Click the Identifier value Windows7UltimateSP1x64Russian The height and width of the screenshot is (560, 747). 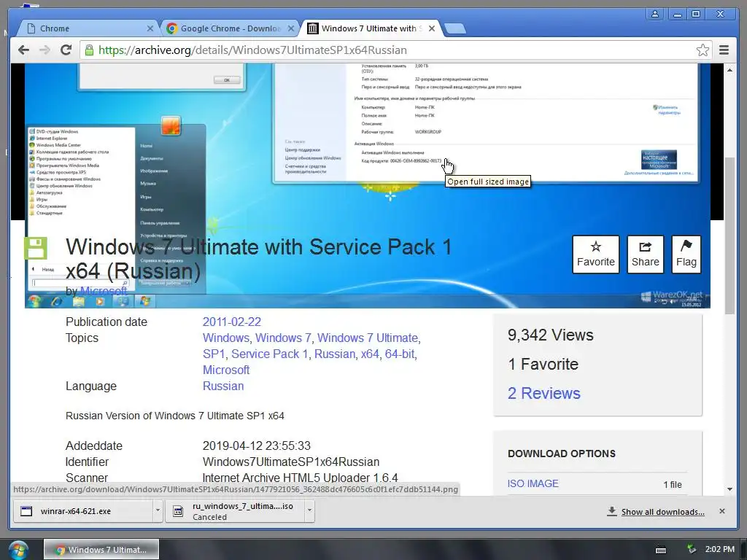click(290, 462)
